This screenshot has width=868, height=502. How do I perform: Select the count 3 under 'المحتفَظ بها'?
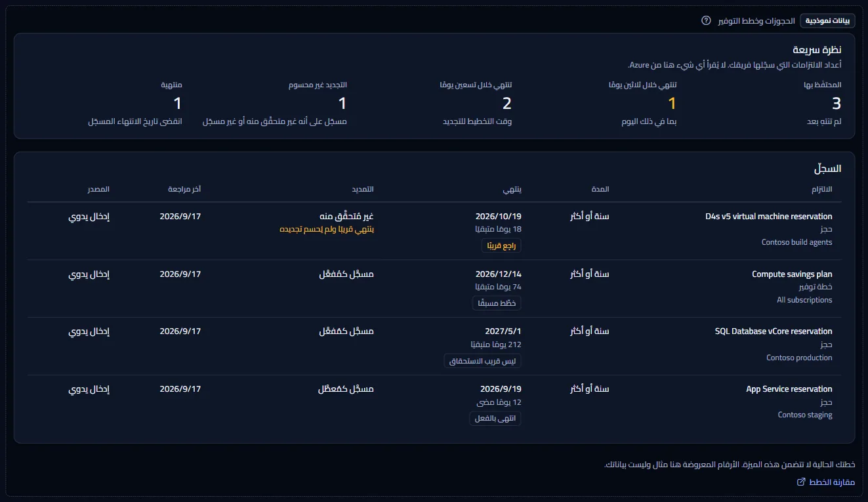[x=837, y=103]
